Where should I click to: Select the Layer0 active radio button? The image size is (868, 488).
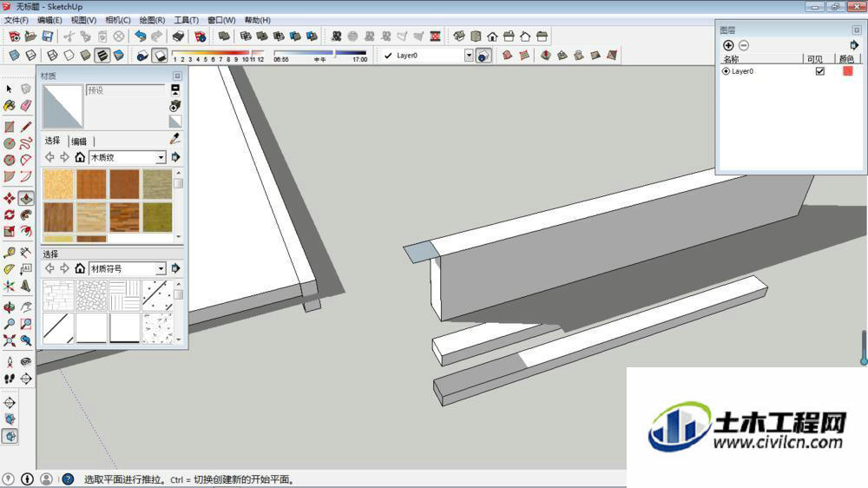[726, 71]
